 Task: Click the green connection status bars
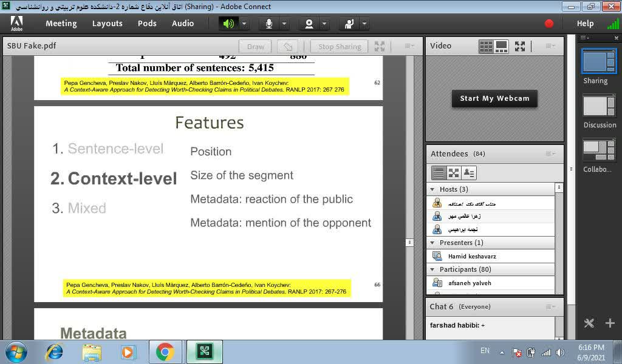[x=613, y=24]
